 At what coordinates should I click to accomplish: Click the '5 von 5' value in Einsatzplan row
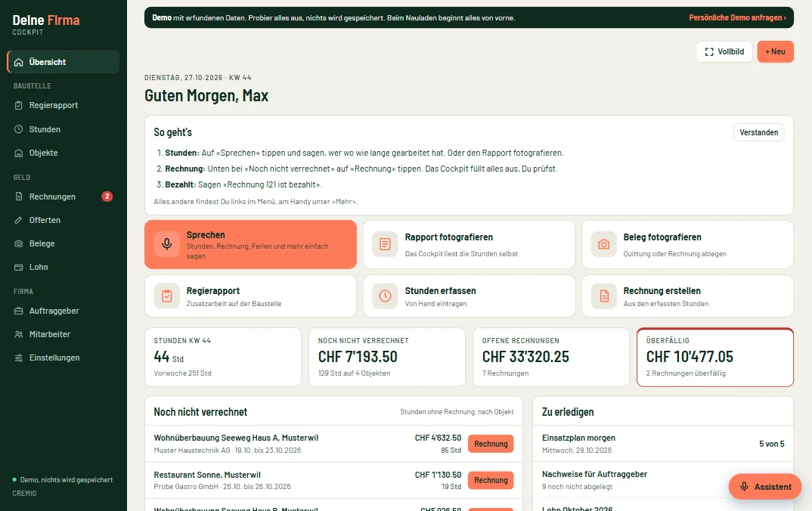pyautogui.click(x=772, y=444)
